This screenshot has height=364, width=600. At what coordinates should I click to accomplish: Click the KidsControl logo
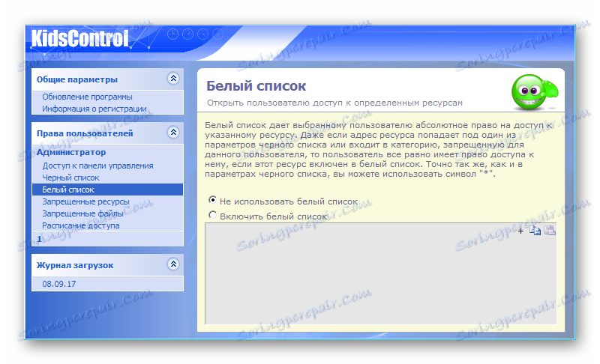click(x=79, y=39)
